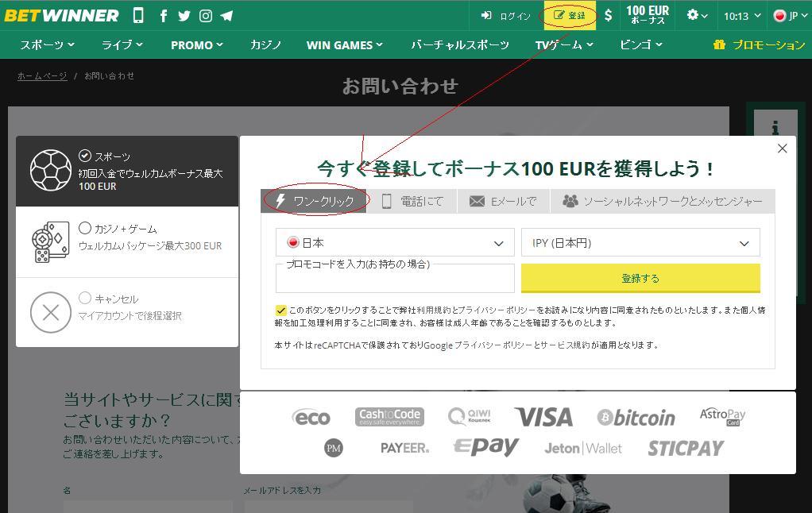Expand the TVゲーム menu

[x=564, y=45]
